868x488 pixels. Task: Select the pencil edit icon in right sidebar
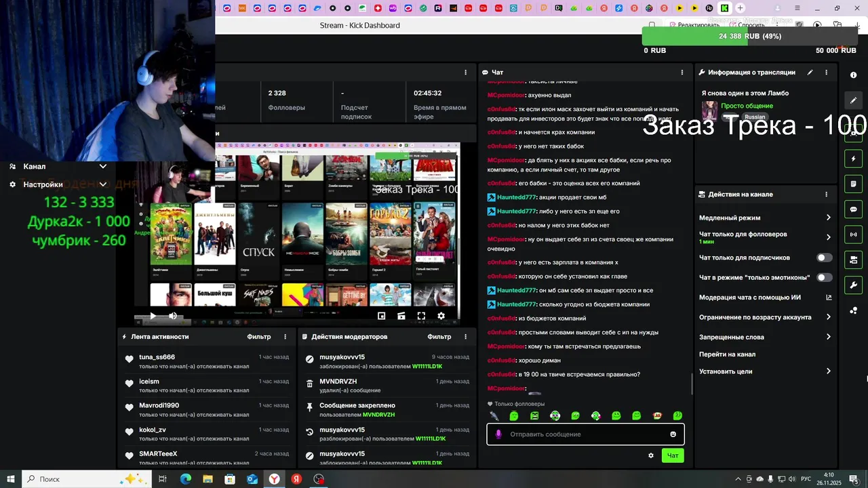click(853, 100)
